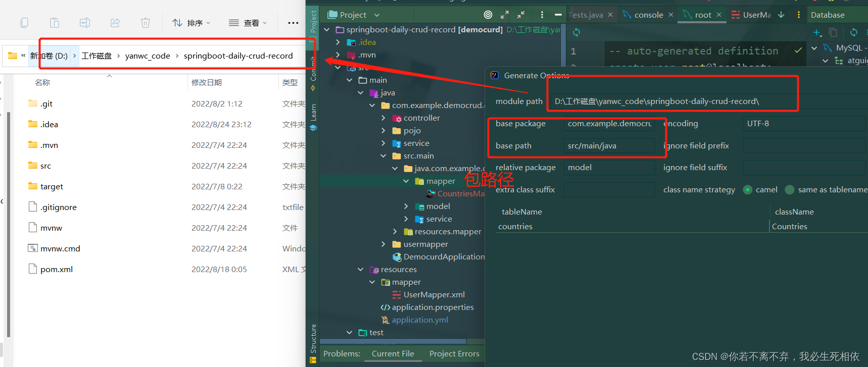868x367 pixels.
Task: Click the delete trash icon in Explorer toolbar
Action: [x=146, y=23]
